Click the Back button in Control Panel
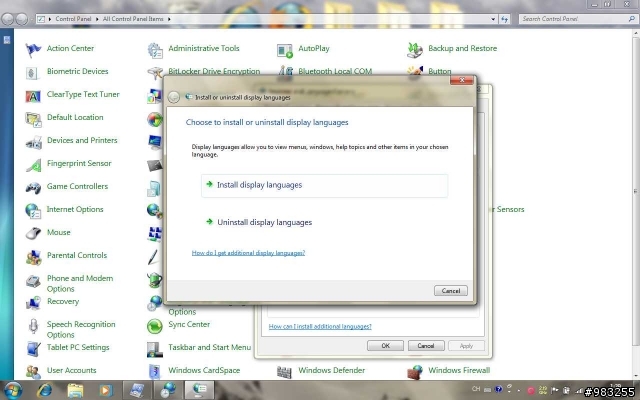Viewport: 640px width, 400px height. (8, 19)
